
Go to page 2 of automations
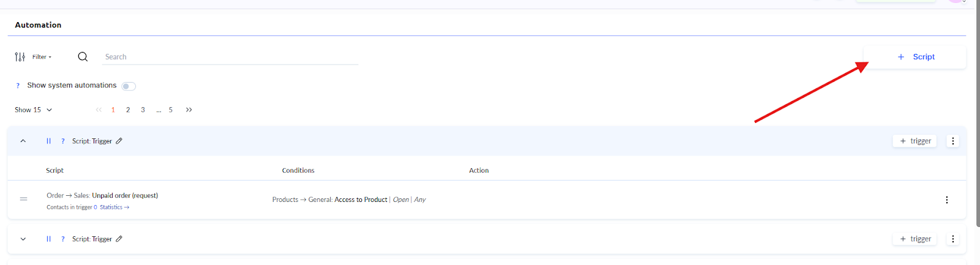128,110
